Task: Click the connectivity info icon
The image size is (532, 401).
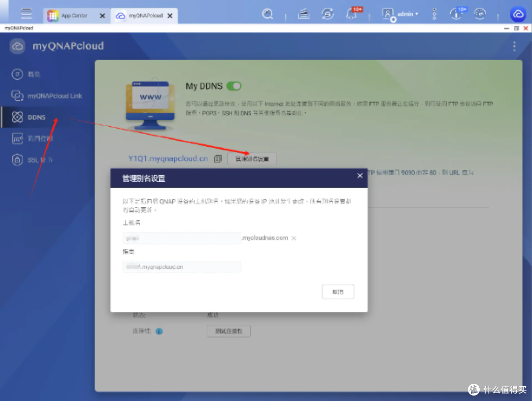Action: (159, 331)
